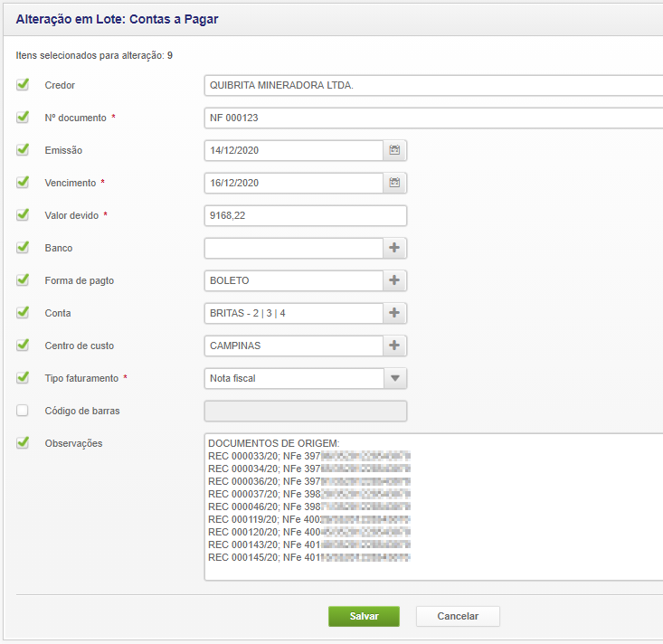Click the plus icon beside Forma de pagto
The height and width of the screenshot is (644, 663).
click(x=394, y=280)
